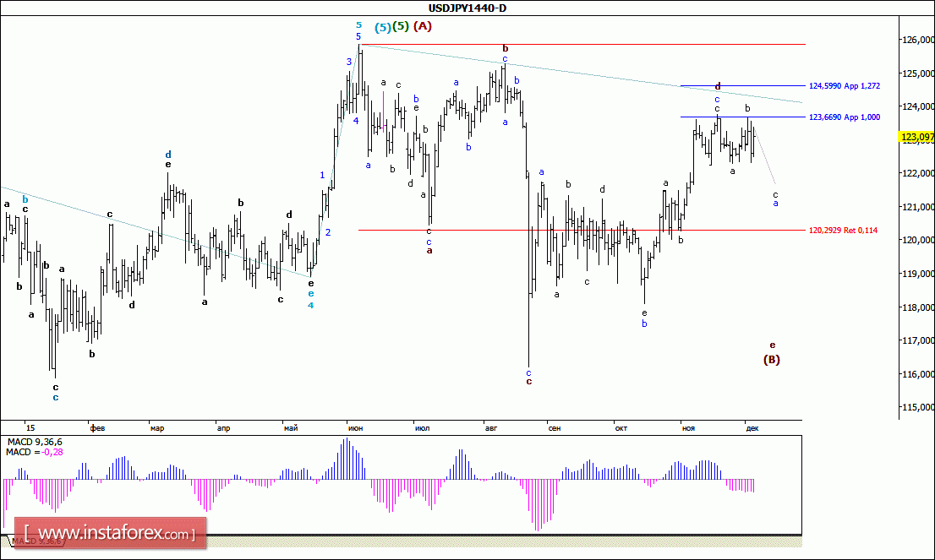Select the 123,6690 App 1,000 level label
The height and width of the screenshot is (560, 935).
tap(845, 117)
